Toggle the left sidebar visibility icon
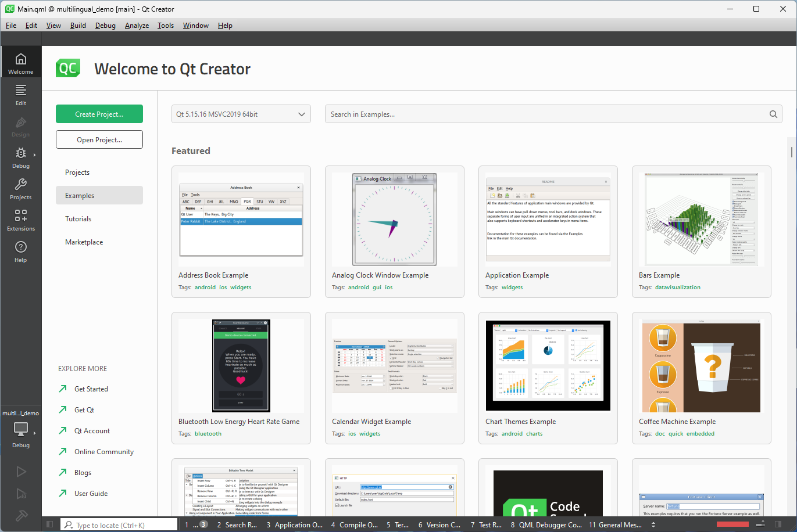The height and width of the screenshot is (532, 797). (49, 524)
